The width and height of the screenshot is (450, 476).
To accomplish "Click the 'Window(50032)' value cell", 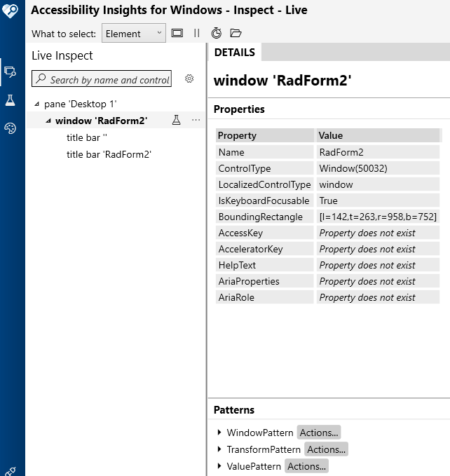I will (x=378, y=168).
